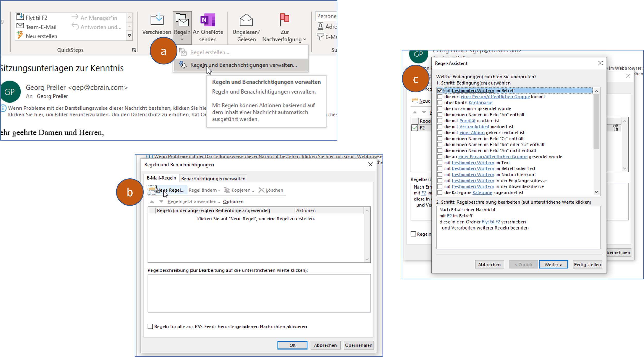Click Löschen delete rule icon
The image size is (644, 357).
pyautogui.click(x=261, y=190)
